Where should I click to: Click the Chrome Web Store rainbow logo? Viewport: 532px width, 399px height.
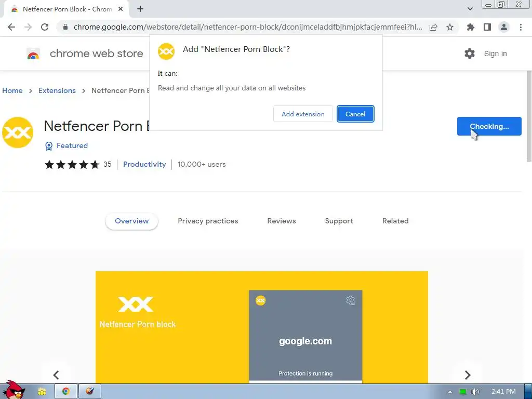pos(33,54)
